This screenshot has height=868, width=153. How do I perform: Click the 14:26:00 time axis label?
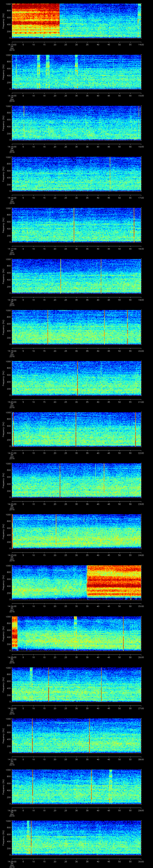pos(12,708)
